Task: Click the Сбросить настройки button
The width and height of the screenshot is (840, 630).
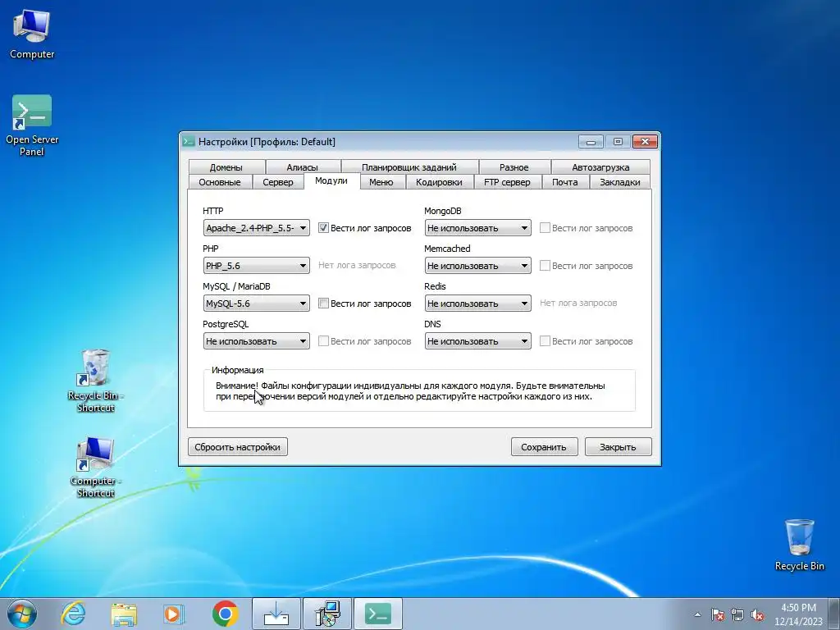Action: [237, 447]
